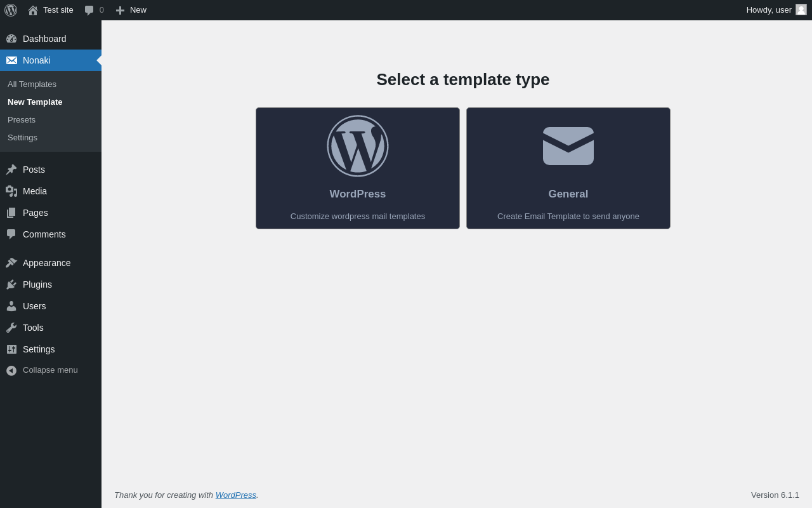The width and height of the screenshot is (812, 508).
Task: Click Collapse menu text
Action: click(50, 370)
